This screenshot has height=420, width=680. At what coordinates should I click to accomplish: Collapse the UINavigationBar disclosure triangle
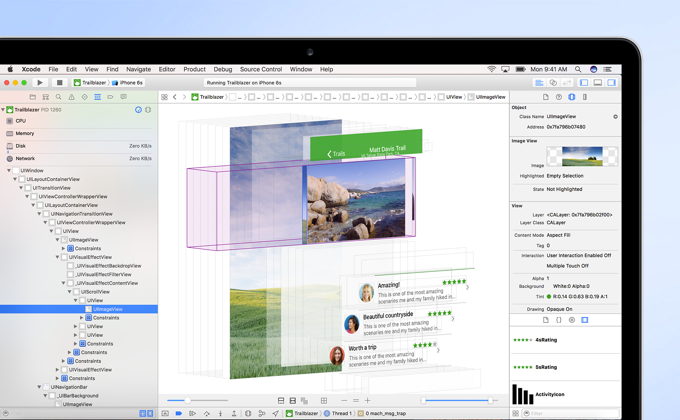tap(40, 387)
